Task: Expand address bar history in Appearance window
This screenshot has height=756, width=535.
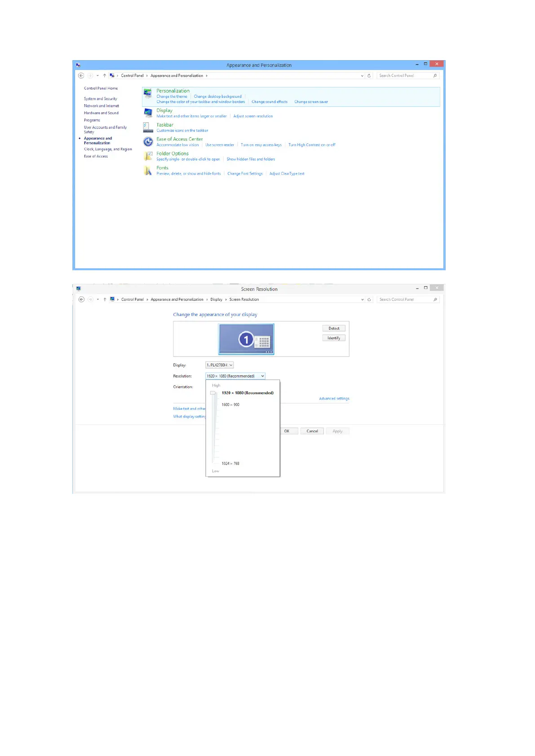Action: point(362,76)
